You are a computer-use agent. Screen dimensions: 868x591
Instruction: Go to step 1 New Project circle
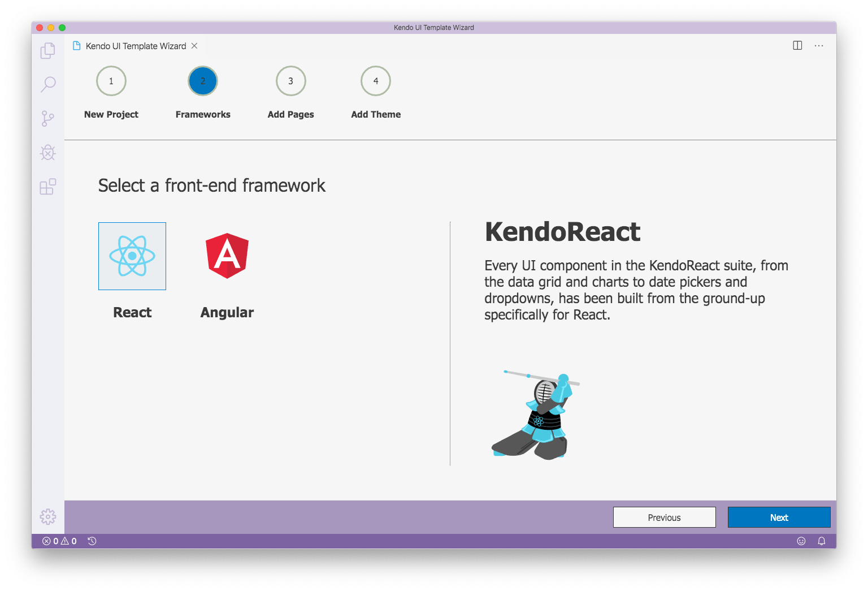[111, 81]
